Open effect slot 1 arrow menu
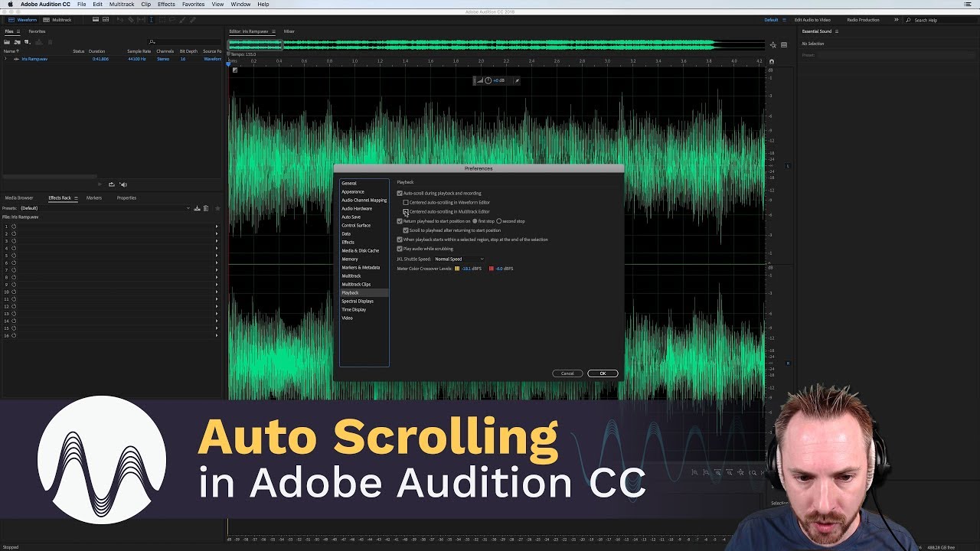 (x=217, y=227)
